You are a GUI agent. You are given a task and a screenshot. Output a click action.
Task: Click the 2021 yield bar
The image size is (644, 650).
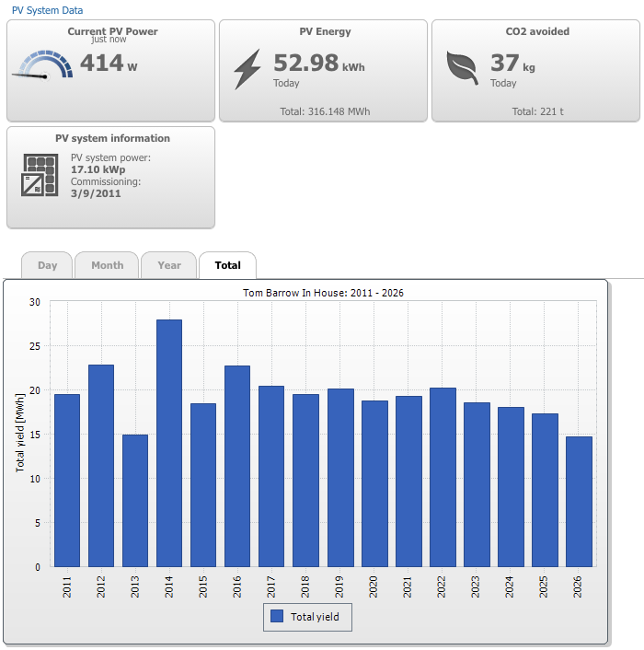click(x=408, y=482)
